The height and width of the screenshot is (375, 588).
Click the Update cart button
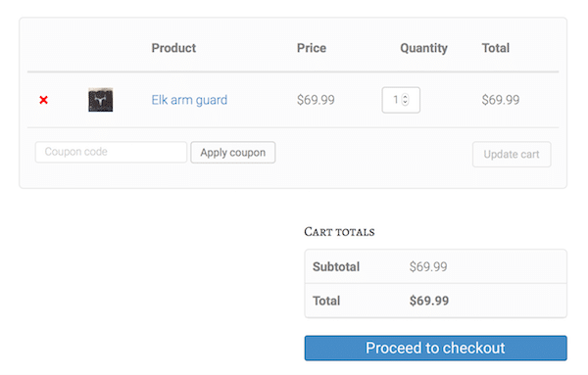512,155
